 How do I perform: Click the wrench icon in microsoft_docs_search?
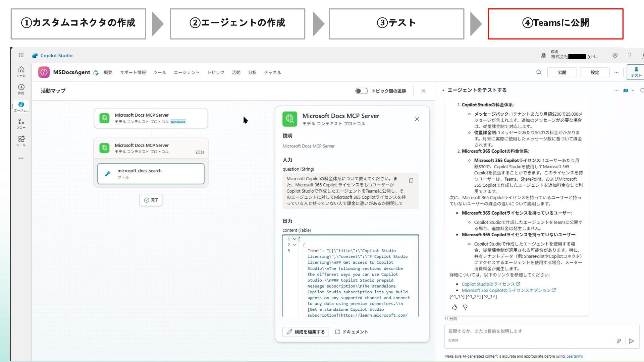(x=108, y=174)
